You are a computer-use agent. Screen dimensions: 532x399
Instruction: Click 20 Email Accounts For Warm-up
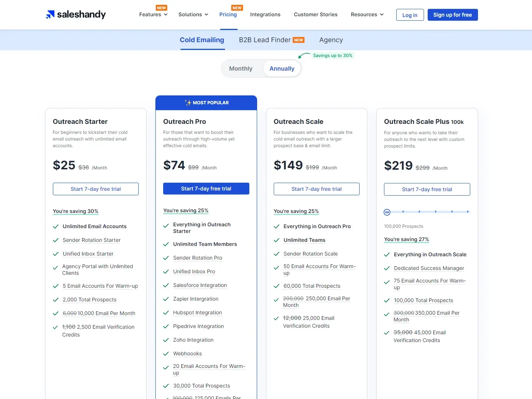pos(209,369)
